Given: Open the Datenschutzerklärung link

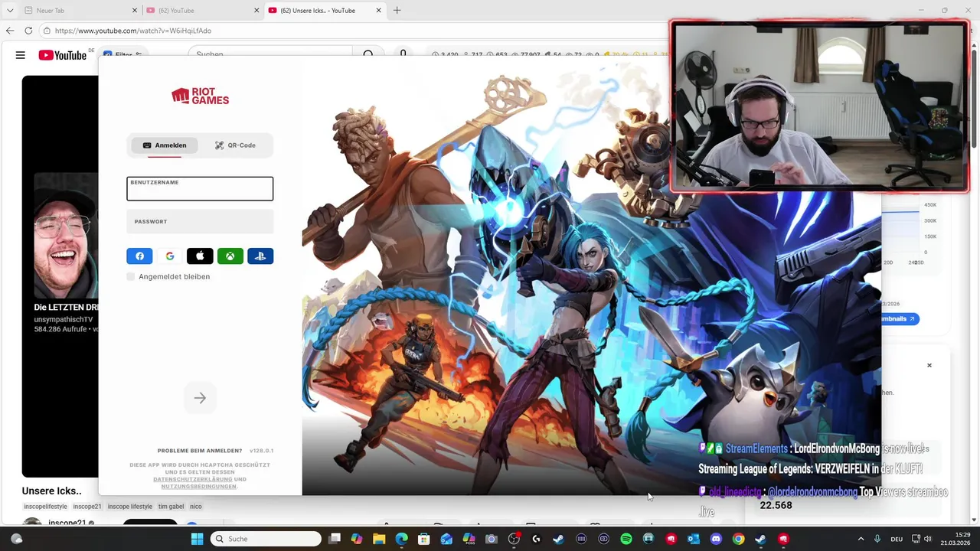Looking at the screenshot, I should coord(193,479).
